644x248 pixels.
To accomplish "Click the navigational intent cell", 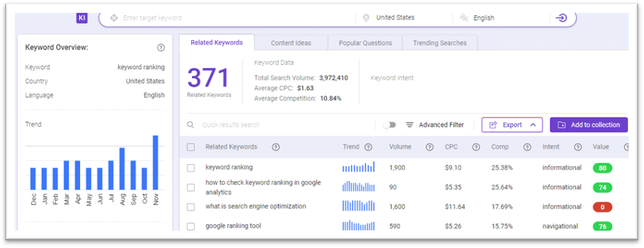I will pyautogui.click(x=560, y=226).
